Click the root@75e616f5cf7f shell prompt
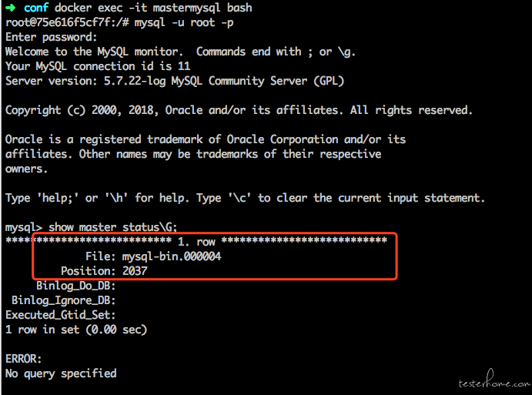 click(67, 22)
